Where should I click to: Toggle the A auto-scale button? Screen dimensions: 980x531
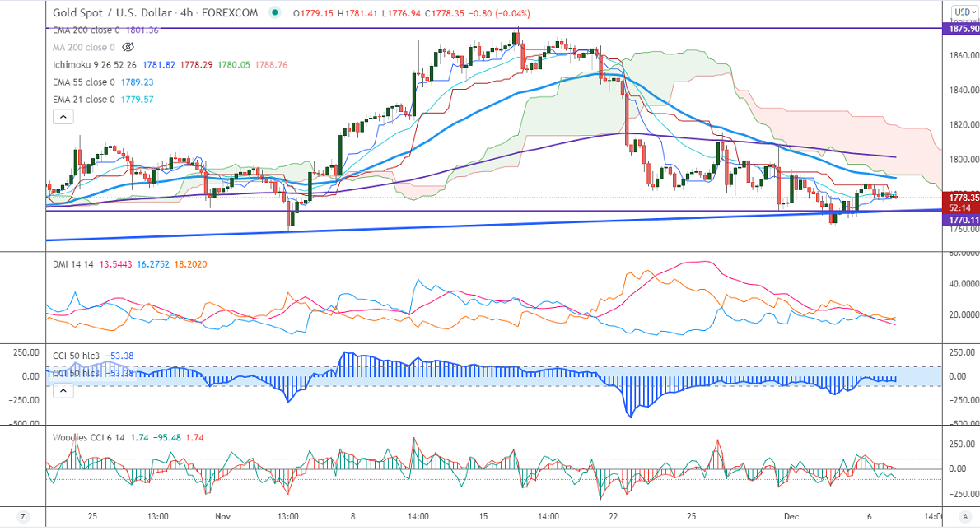(x=964, y=517)
